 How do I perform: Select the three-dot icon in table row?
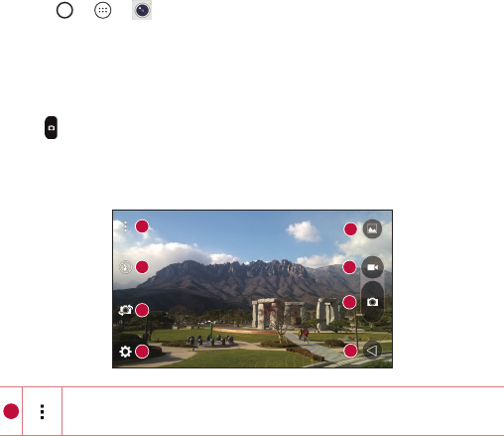coord(42,411)
